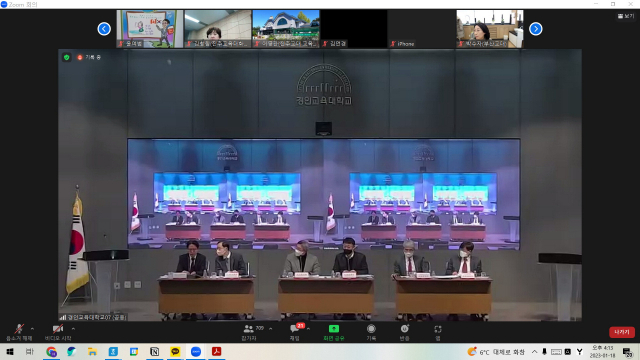Expand the chat options arrow
Screen dimensions: 640x360
click(x=308, y=329)
